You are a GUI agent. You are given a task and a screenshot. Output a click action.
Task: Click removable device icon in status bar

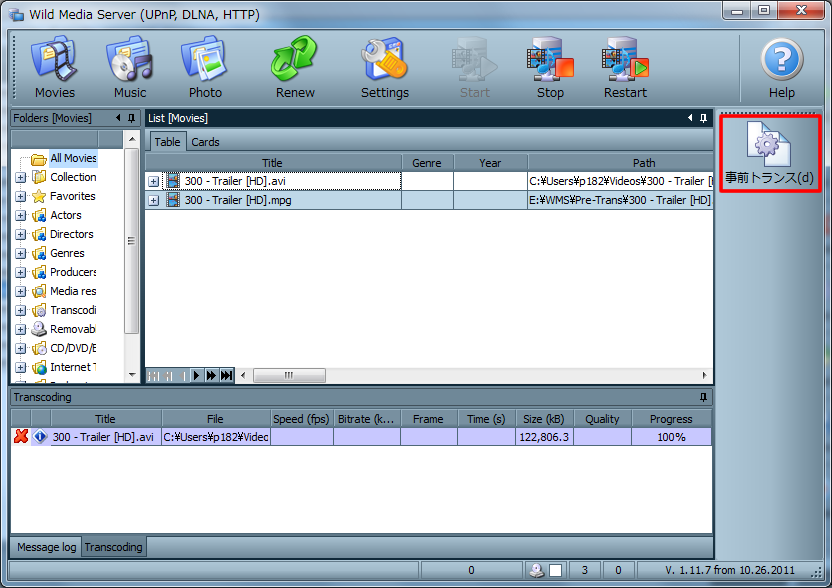pos(536,570)
